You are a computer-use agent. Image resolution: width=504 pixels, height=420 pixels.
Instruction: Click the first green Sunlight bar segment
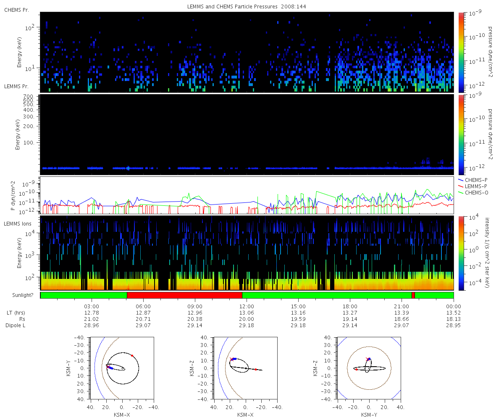(84, 295)
